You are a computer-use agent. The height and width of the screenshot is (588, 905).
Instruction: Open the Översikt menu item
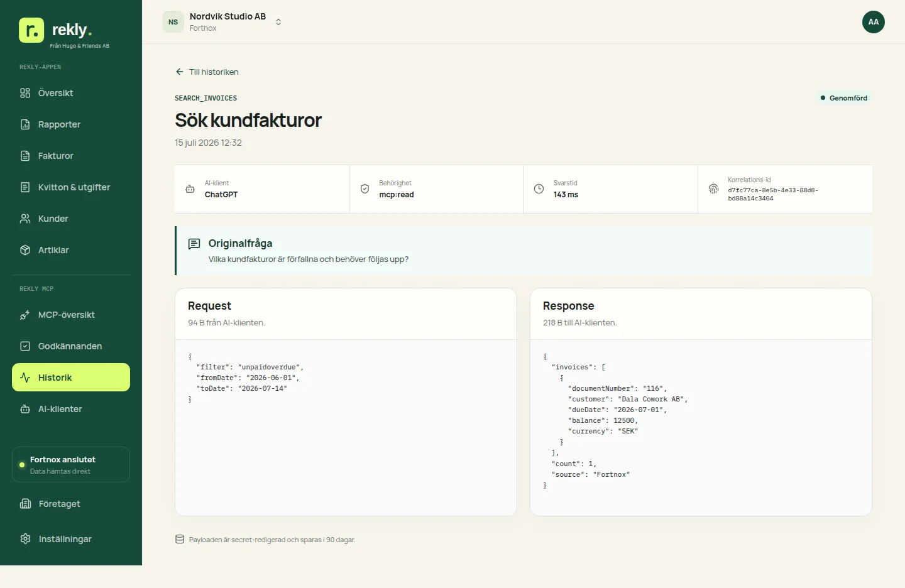(71, 93)
